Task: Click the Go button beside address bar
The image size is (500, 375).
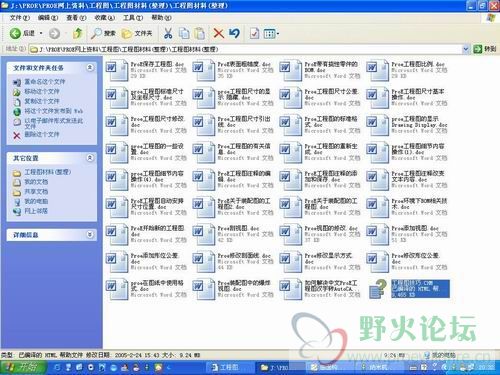Action: pos(485,49)
